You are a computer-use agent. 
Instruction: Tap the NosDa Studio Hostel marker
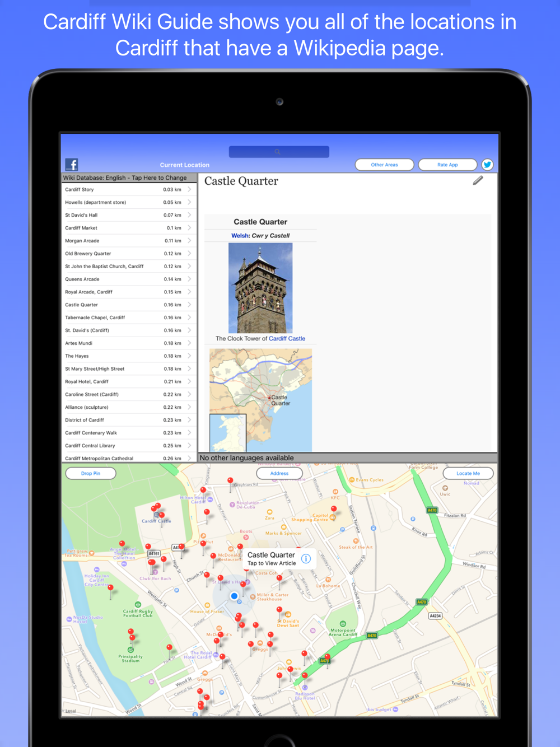[69, 619]
